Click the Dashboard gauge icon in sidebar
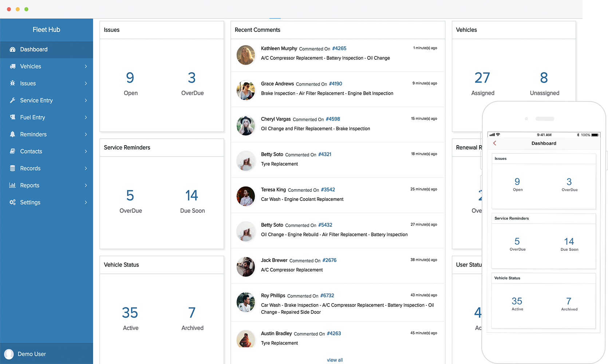 tap(12, 50)
